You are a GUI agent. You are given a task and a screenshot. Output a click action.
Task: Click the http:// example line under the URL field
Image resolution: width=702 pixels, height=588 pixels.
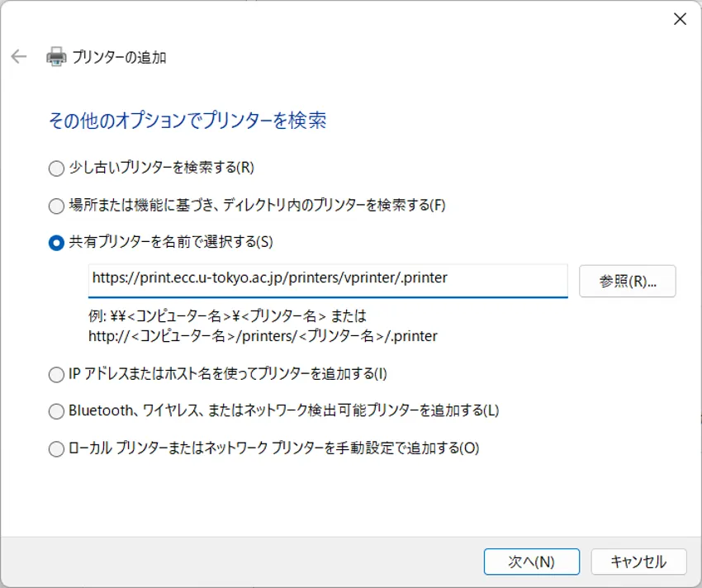263,336
